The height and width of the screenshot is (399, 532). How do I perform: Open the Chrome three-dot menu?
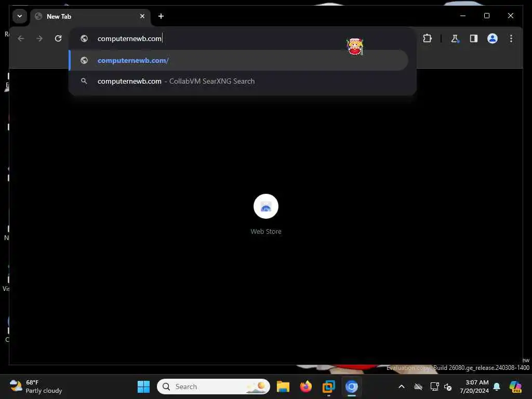point(511,38)
